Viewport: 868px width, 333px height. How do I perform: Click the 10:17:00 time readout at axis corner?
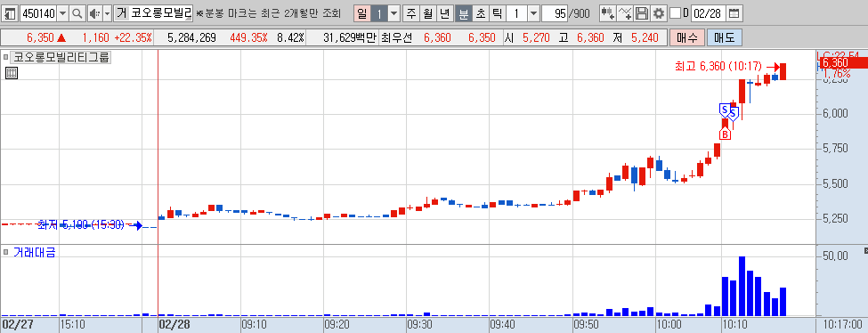pyautogui.click(x=843, y=324)
